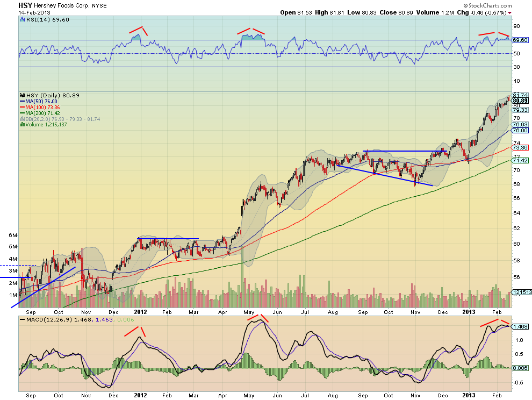This screenshot has height=400, width=532.
Task: Click the 'MA(50) 76.00' legend entry
Action: click(x=41, y=102)
